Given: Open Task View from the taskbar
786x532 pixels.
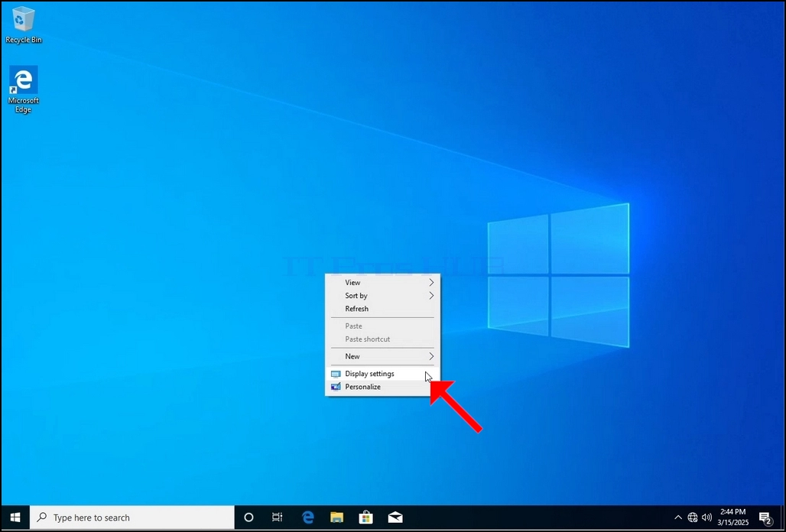Looking at the screenshot, I should [x=278, y=517].
